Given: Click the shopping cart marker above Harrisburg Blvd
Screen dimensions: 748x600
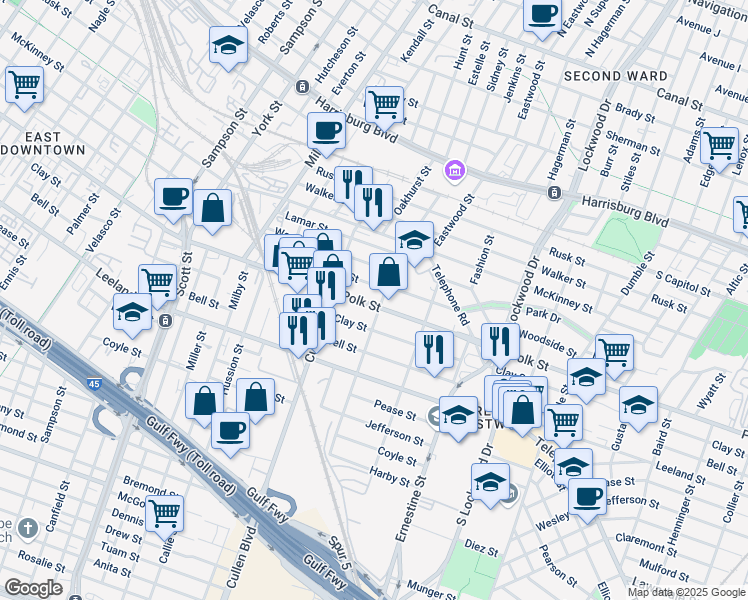Looking at the screenshot, I should point(384,108).
